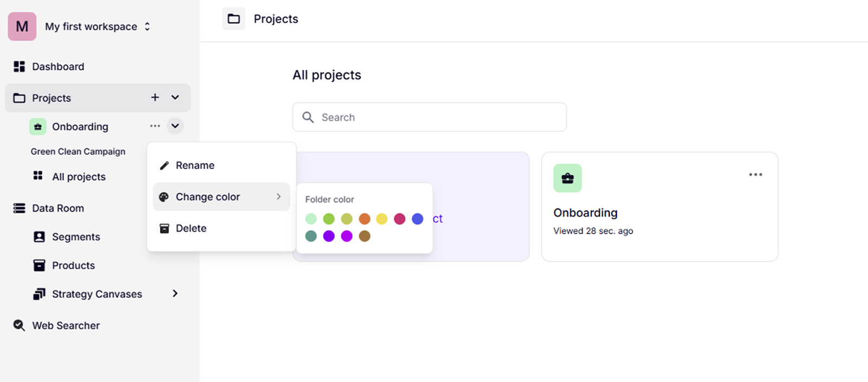Collapse the Projects section chevron
Image resolution: width=868 pixels, height=382 pixels.
[x=175, y=98]
